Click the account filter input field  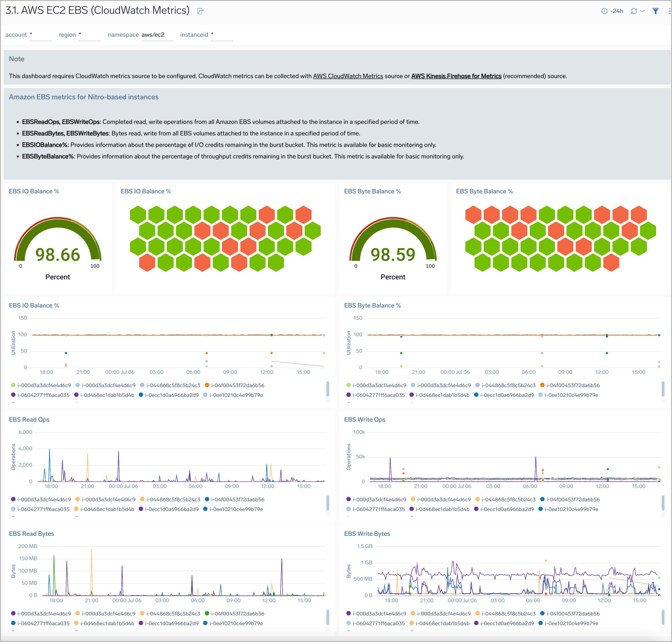[x=40, y=35]
